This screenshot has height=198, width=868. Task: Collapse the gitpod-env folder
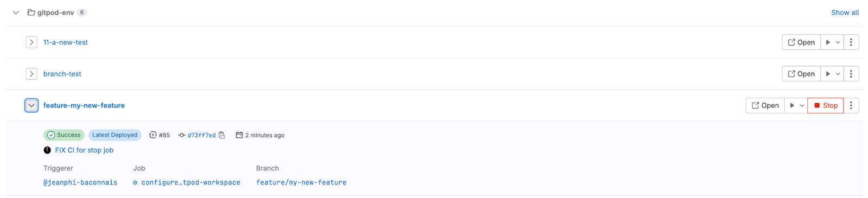(16, 12)
